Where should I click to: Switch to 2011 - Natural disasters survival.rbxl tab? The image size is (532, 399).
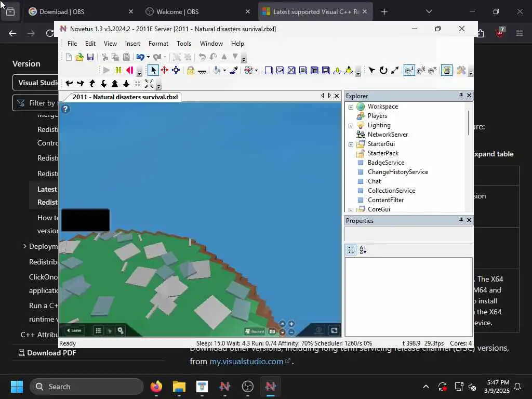coord(125,97)
